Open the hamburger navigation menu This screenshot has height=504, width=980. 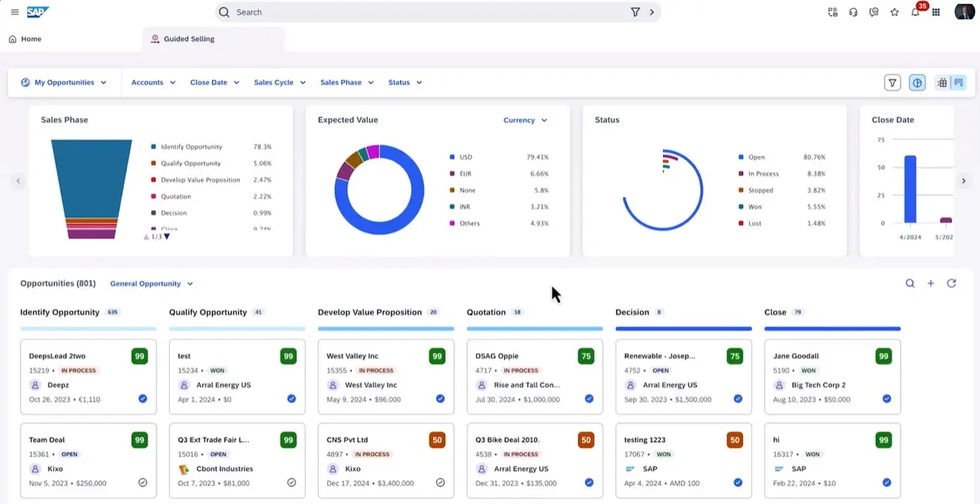click(x=14, y=13)
